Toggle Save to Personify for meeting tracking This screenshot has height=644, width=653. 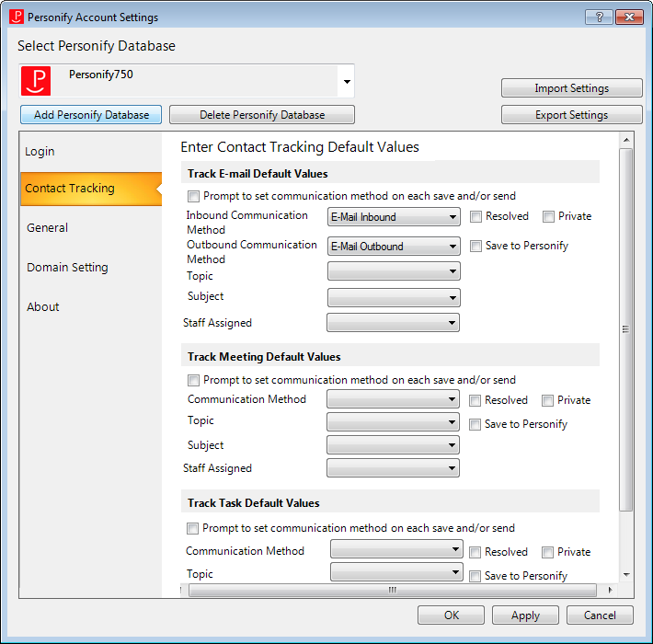(x=475, y=424)
